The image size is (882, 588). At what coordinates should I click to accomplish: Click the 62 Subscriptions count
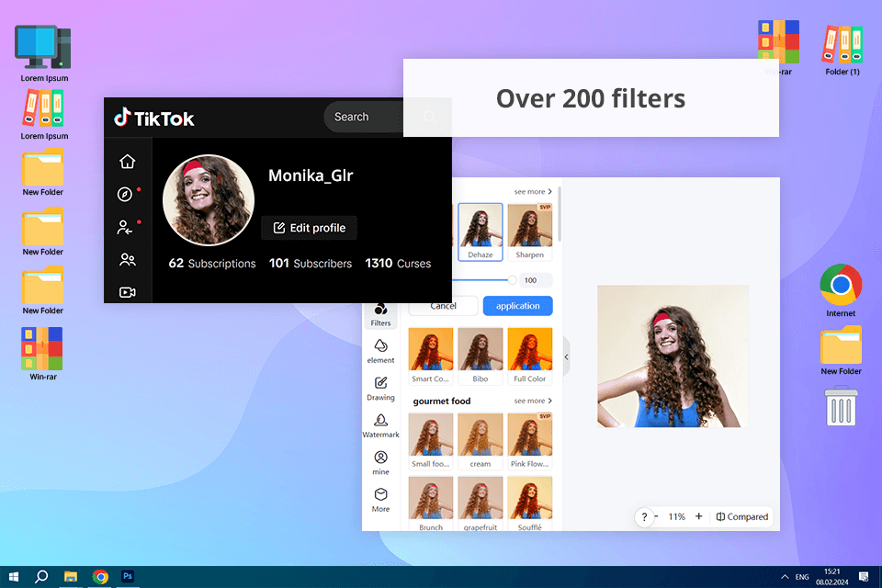coord(212,264)
